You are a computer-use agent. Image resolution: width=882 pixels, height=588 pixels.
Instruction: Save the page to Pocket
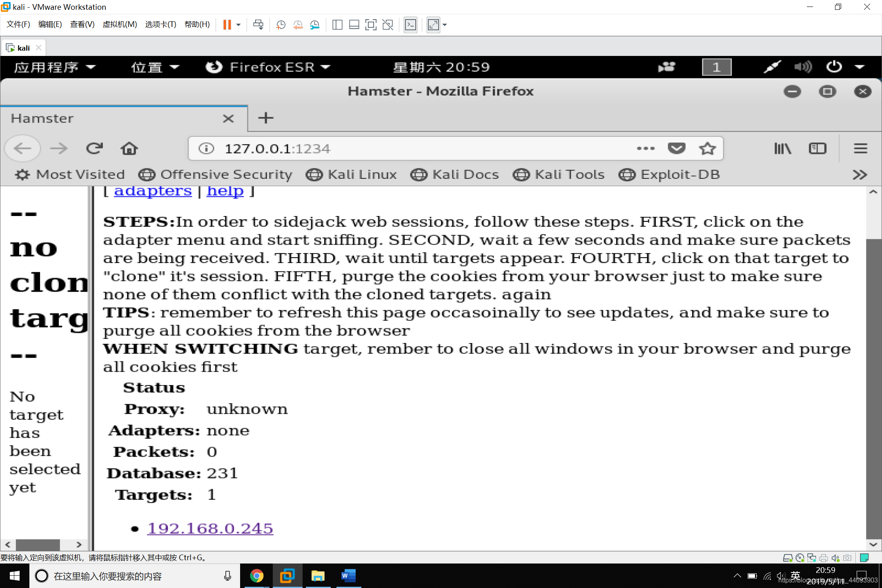[677, 149]
